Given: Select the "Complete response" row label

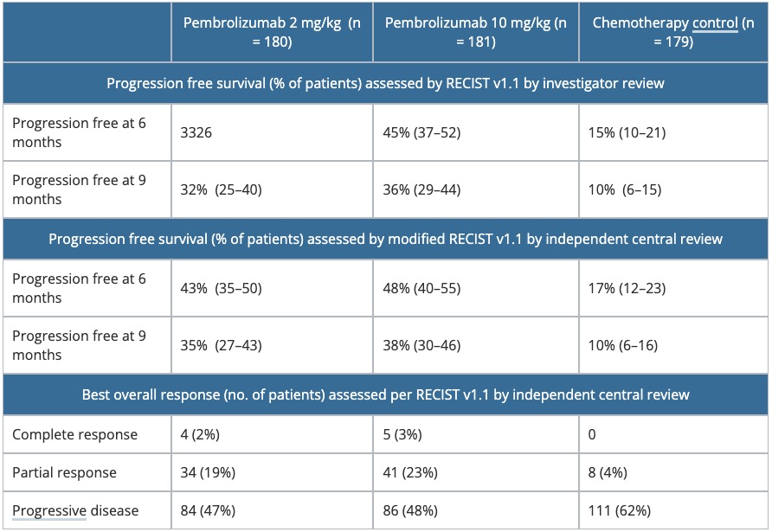Looking at the screenshot, I should pos(74,434).
